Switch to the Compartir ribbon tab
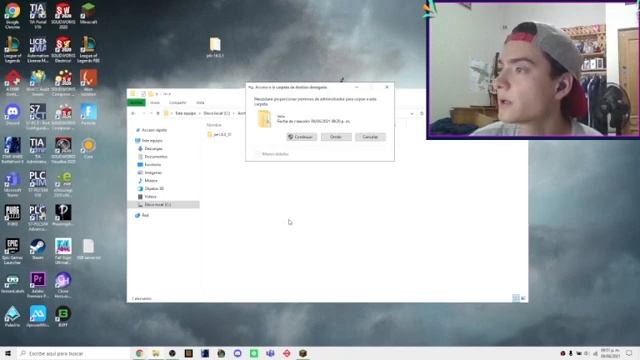This screenshot has width=640, height=360. [x=178, y=102]
